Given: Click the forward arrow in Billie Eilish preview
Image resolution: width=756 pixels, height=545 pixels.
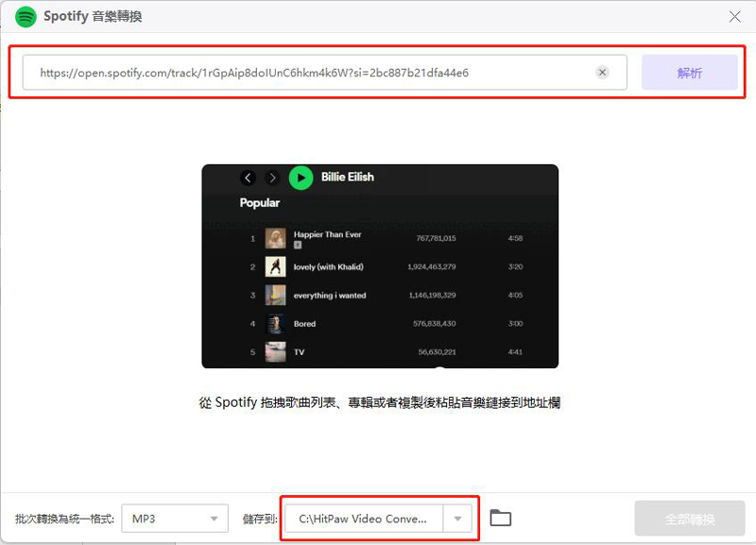Looking at the screenshot, I should click(272, 178).
